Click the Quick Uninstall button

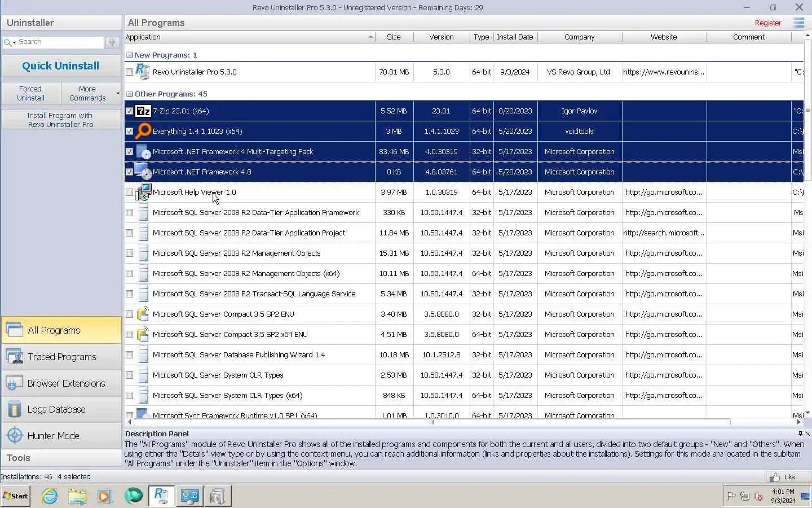pos(61,66)
